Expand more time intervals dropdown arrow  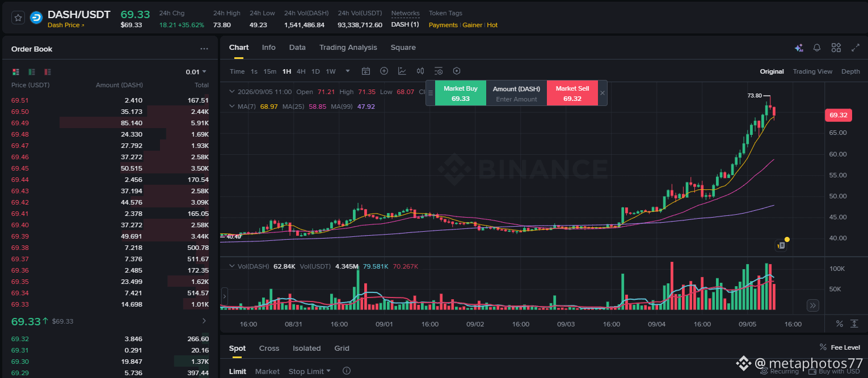tap(348, 71)
